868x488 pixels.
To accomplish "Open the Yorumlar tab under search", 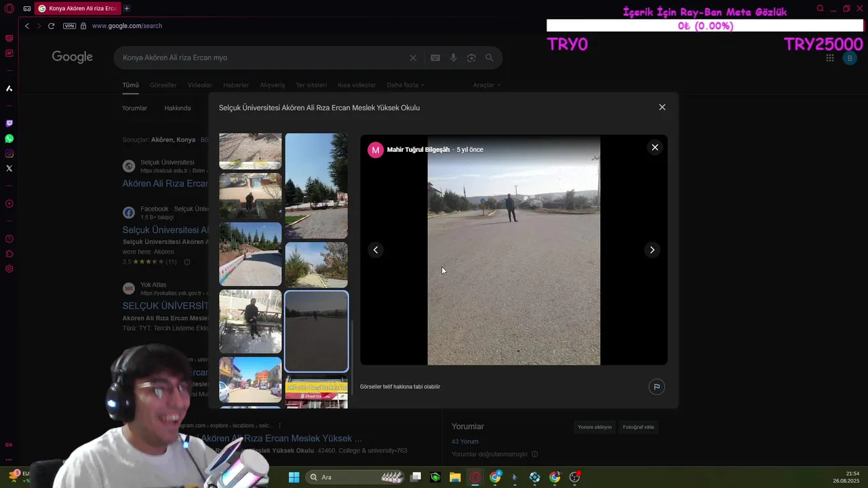I will [134, 108].
